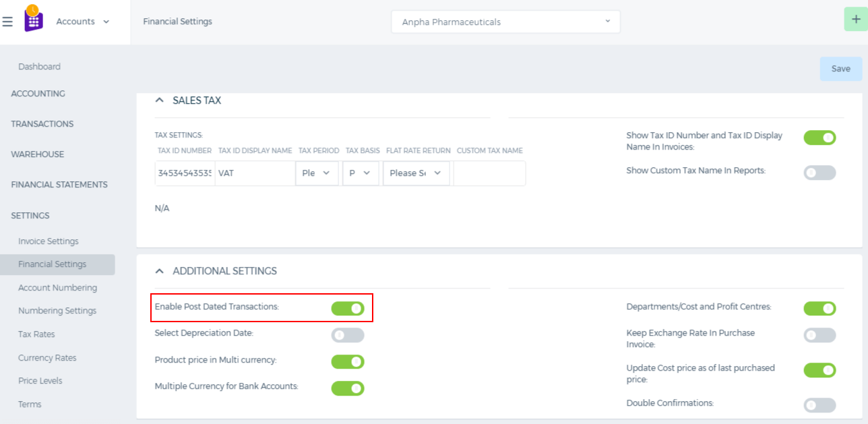Viewport: 868px width, 424px height.
Task: Collapse the Sales Tax section chevron
Action: [159, 100]
